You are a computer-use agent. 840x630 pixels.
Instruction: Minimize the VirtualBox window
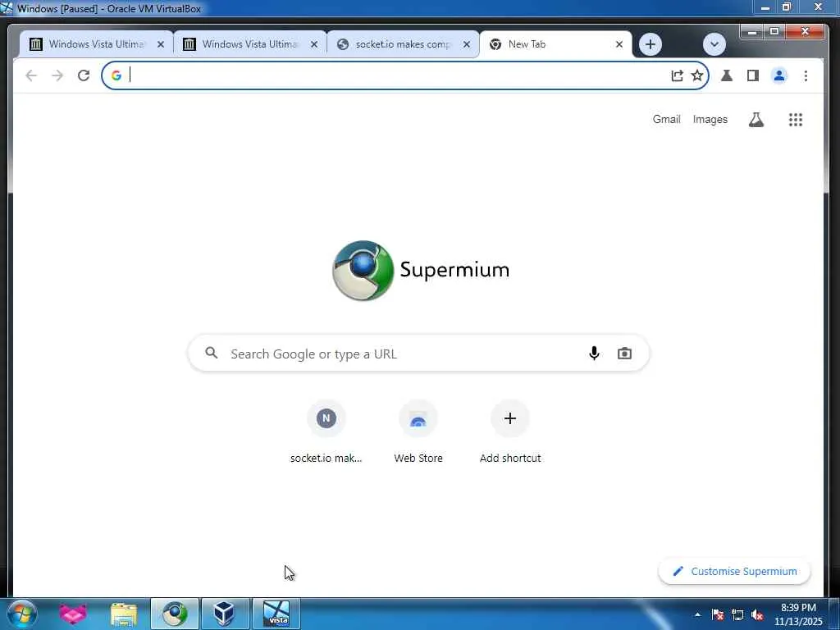[x=765, y=7]
